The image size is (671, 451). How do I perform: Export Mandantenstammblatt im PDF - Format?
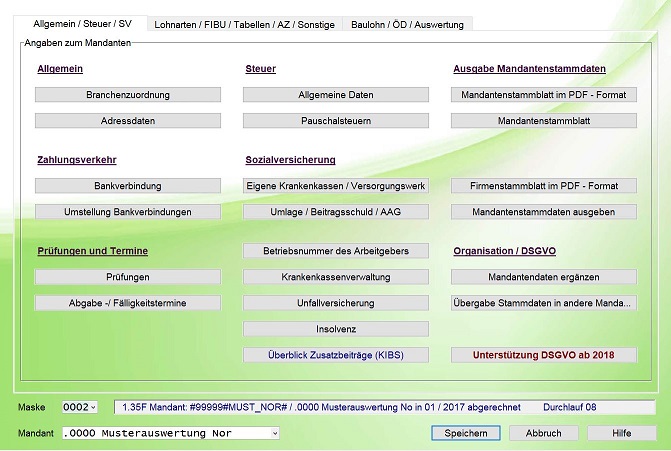pos(544,95)
